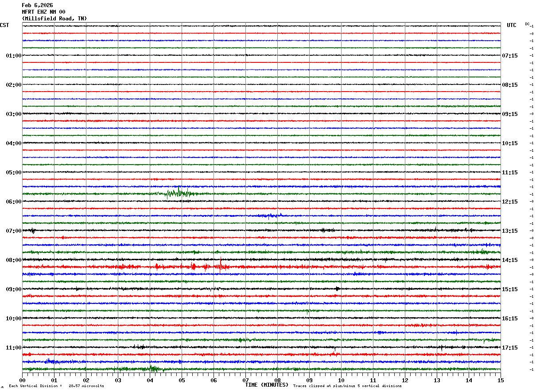Click the '13:15' UTC row label
The width and height of the screenshot is (536, 392).
click(x=510, y=231)
